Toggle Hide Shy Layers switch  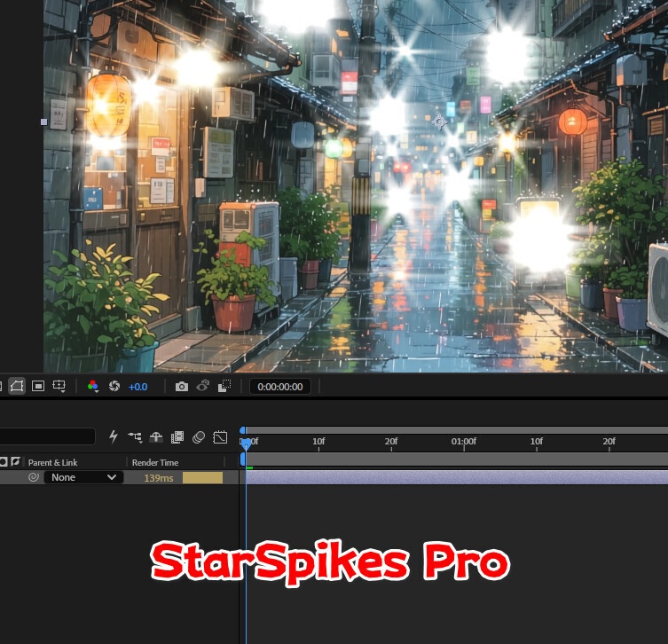tap(156, 437)
